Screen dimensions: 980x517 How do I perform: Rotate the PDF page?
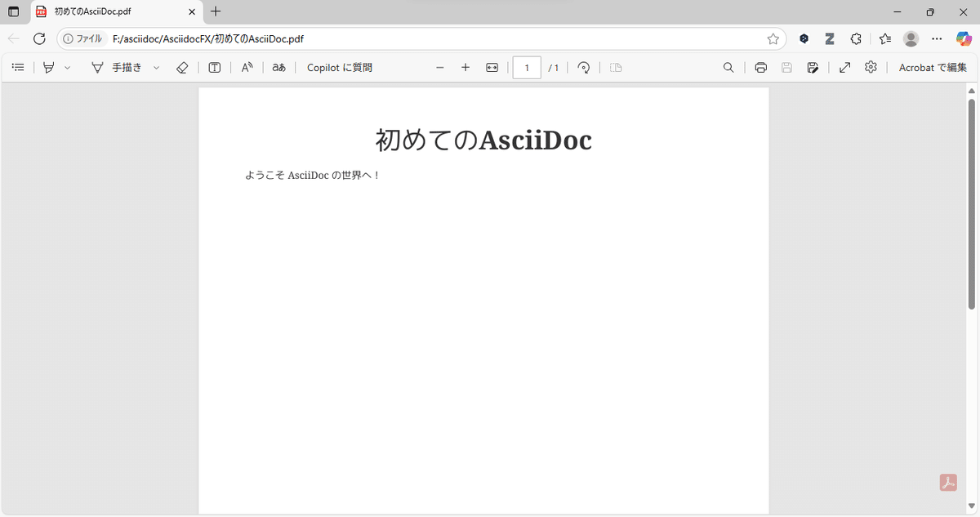click(583, 67)
